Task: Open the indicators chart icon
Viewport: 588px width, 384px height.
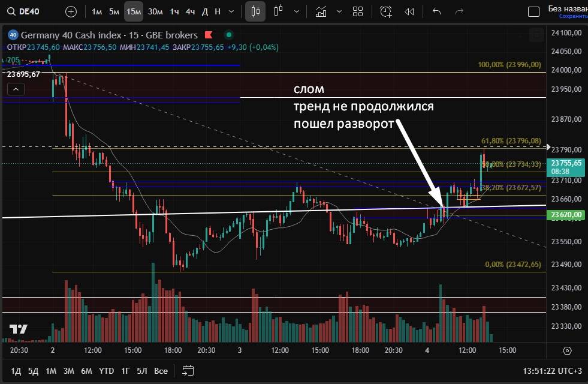Action: pyautogui.click(x=321, y=11)
